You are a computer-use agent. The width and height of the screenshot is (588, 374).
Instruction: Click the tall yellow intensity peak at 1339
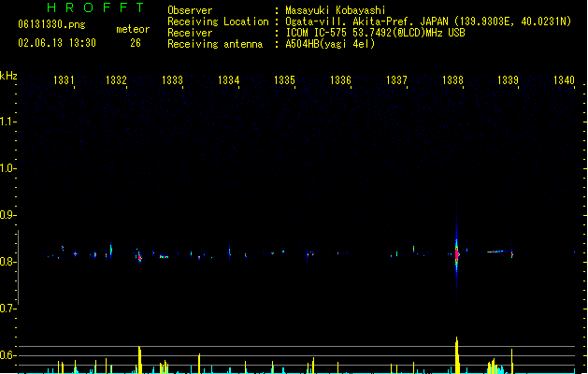[x=512, y=361]
